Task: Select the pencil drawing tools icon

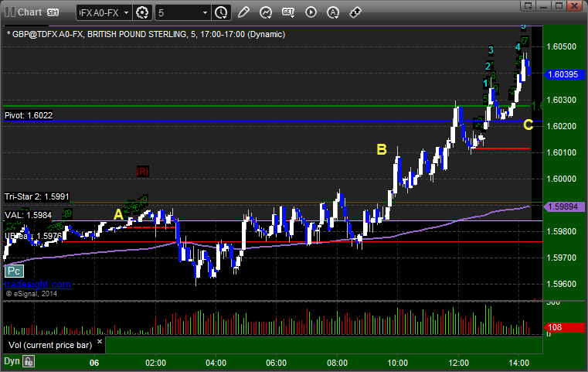Action: click(x=243, y=12)
